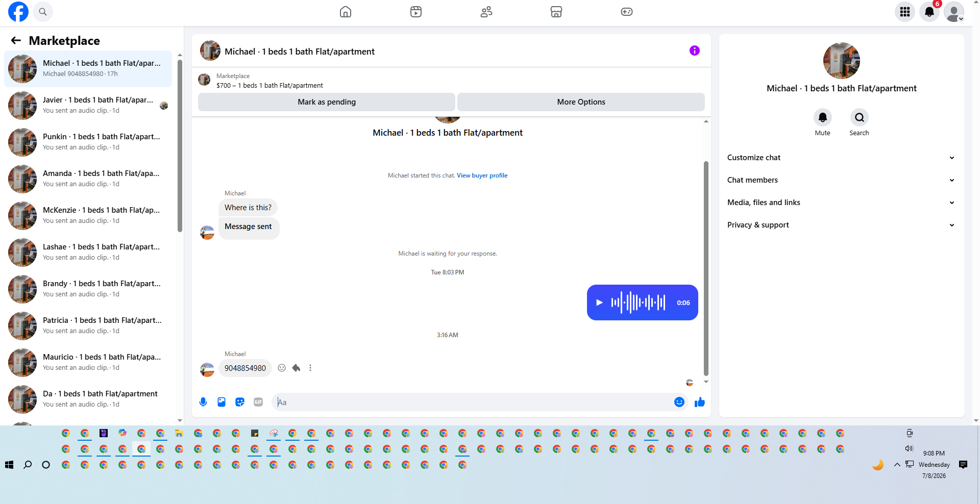Viewport: 980px width, 504px height.
Task: Open the Windows Start button
Action: [9, 465]
